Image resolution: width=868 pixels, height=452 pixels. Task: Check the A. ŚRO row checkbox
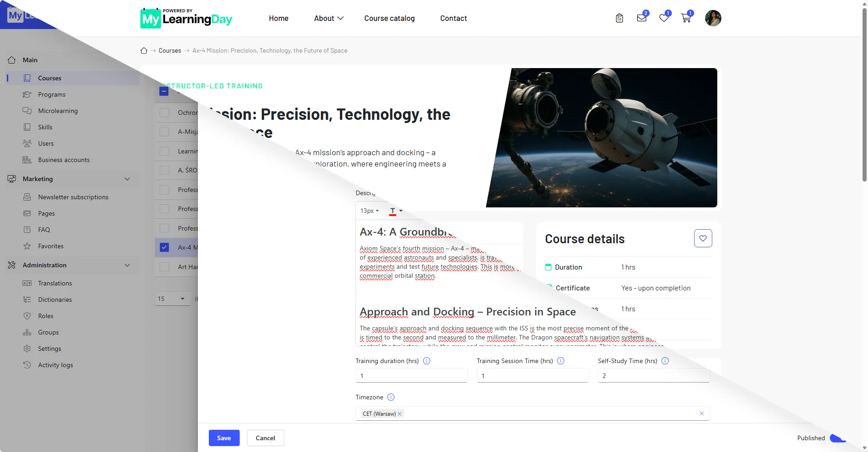(x=164, y=170)
